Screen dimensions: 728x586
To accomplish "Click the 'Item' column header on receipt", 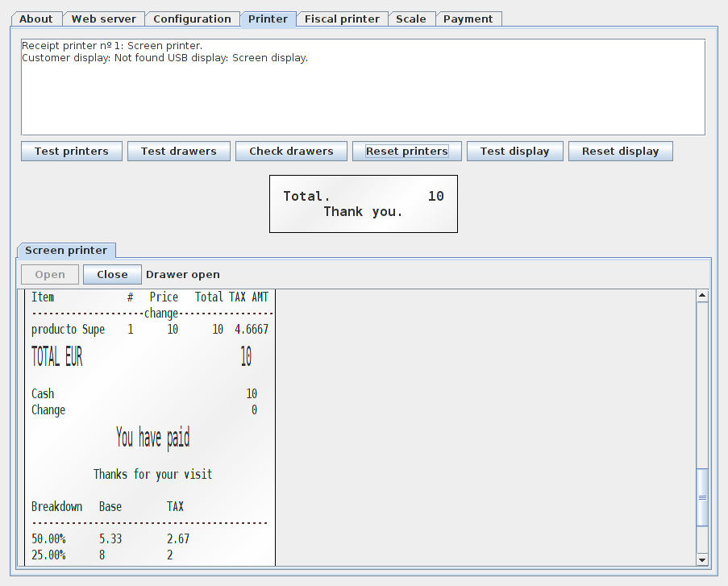I will coord(43,297).
